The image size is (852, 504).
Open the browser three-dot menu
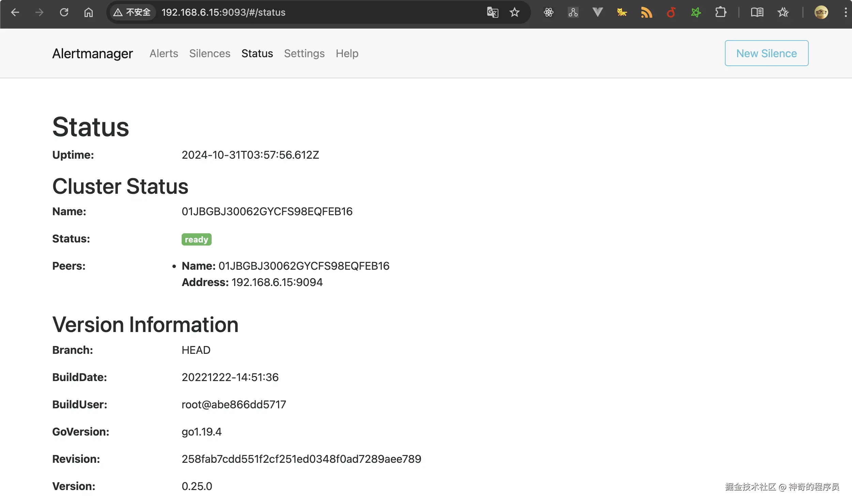coord(846,13)
